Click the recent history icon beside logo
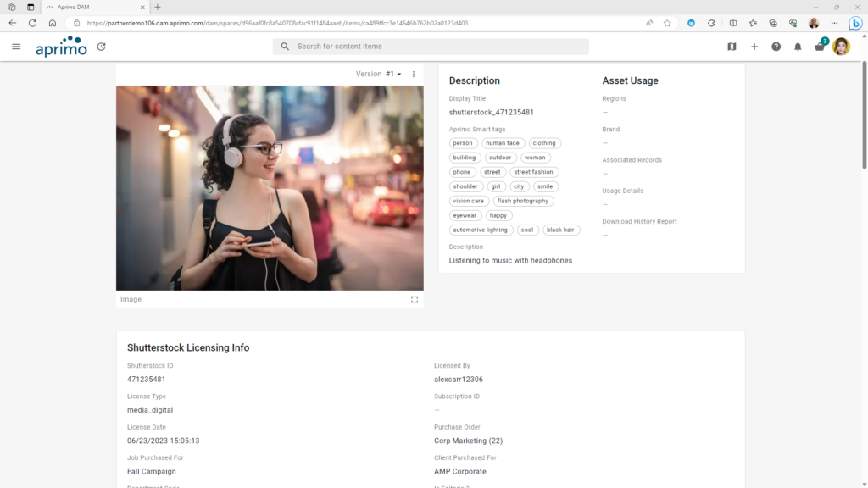The height and width of the screenshot is (488, 868). pos(102,47)
